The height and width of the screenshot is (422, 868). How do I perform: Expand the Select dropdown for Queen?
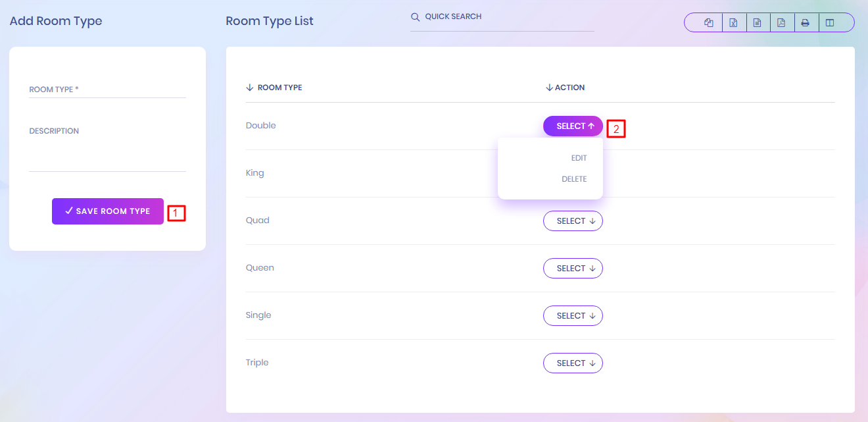(x=573, y=269)
